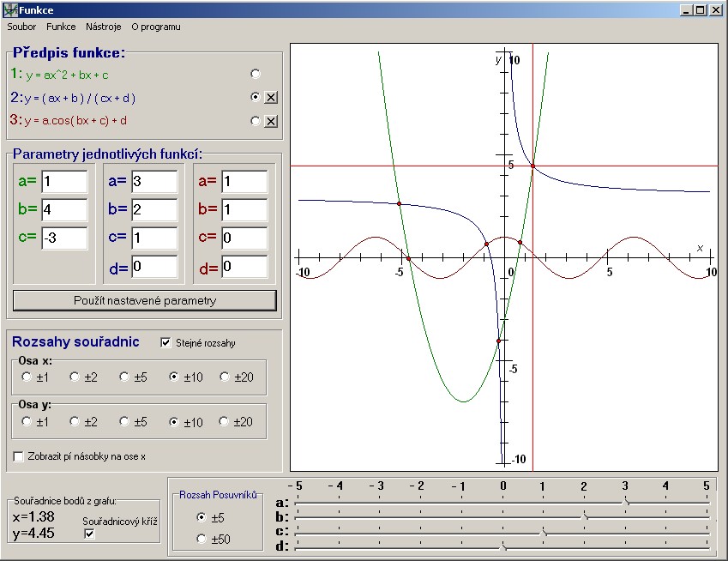728x561 pixels.
Task: Click red function's b input field
Action: point(244,210)
